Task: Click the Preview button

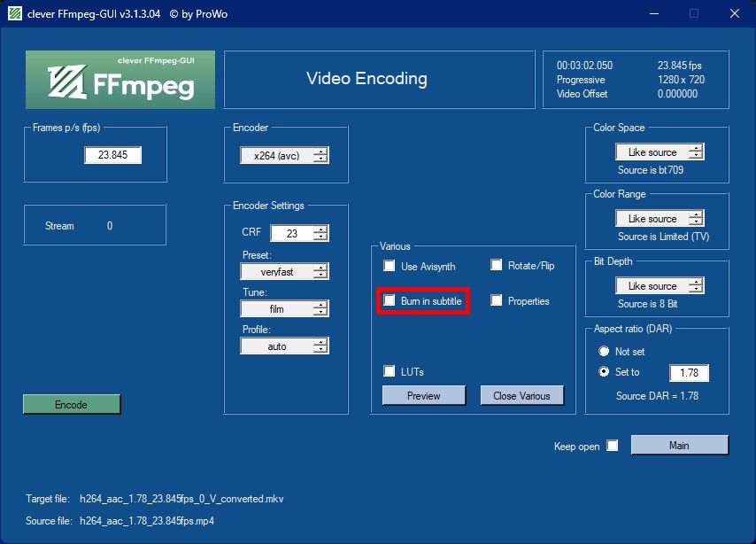Action: (x=424, y=395)
